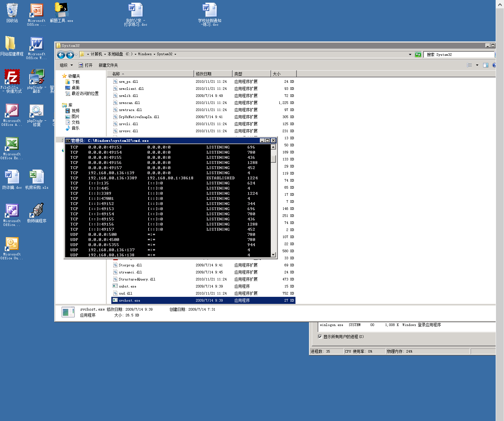The height and width of the screenshot is (421, 504).
Task: Open 防诈骗.doc document icon
Action: tap(12, 180)
